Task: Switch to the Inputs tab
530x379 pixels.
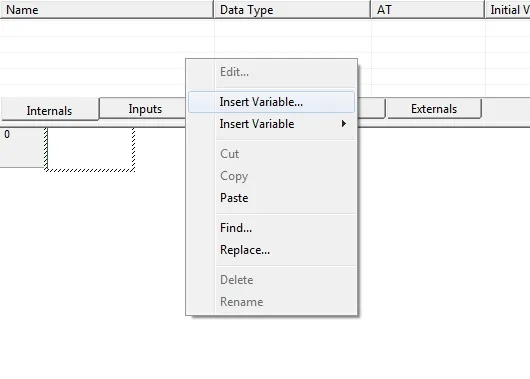Action: pos(145,109)
